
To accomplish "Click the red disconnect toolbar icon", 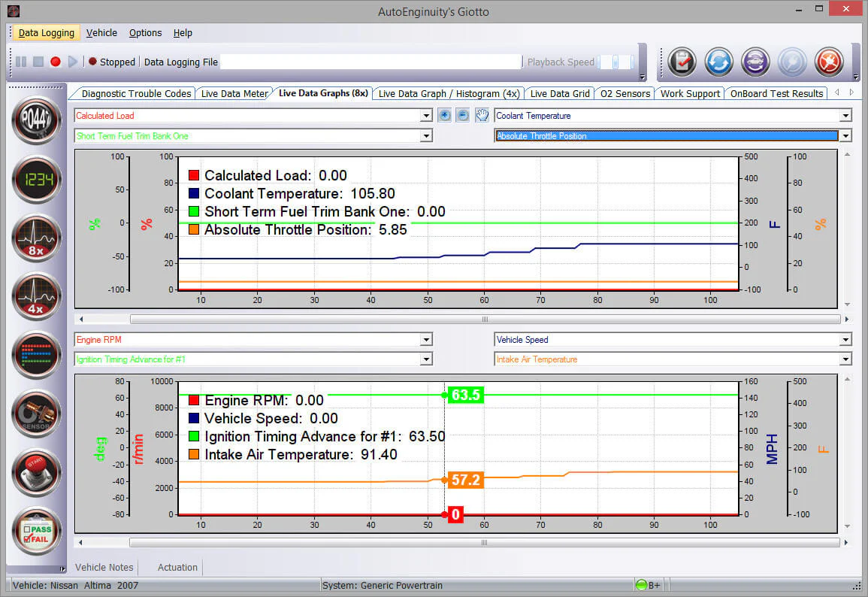I will [829, 62].
